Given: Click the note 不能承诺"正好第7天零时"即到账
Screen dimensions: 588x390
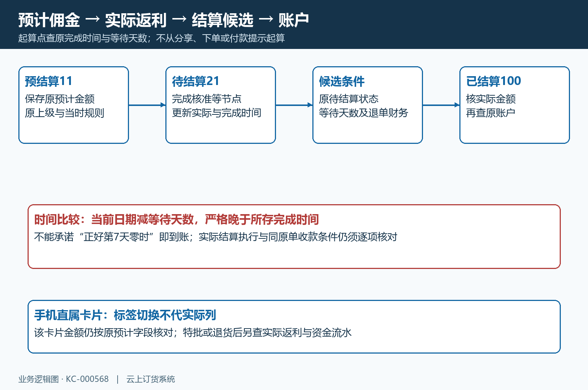Looking at the screenshot, I should click(112, 237).
